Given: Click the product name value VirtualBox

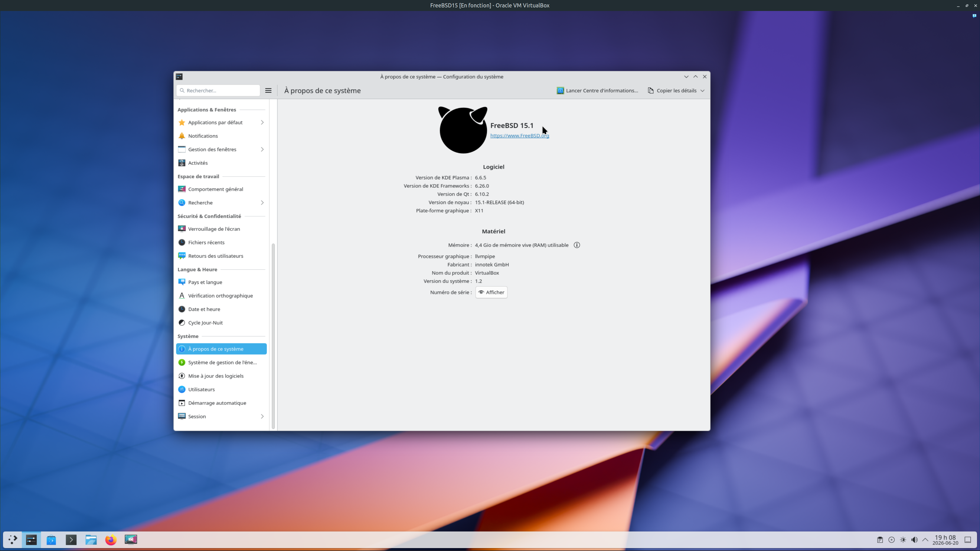Looking at the screenshot, I should tap(487, 273).
